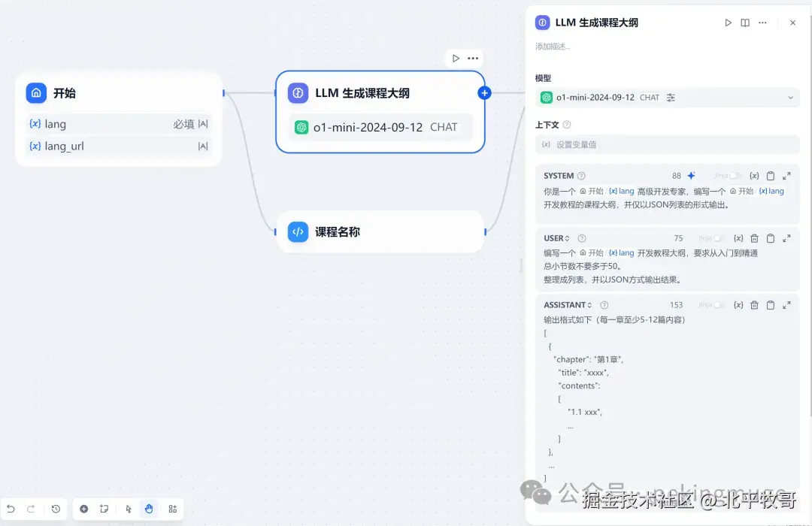Switch to the pointer selection tool
This screenshot has width=812, height=526.
pyautogui.click(x=128, y=509)
